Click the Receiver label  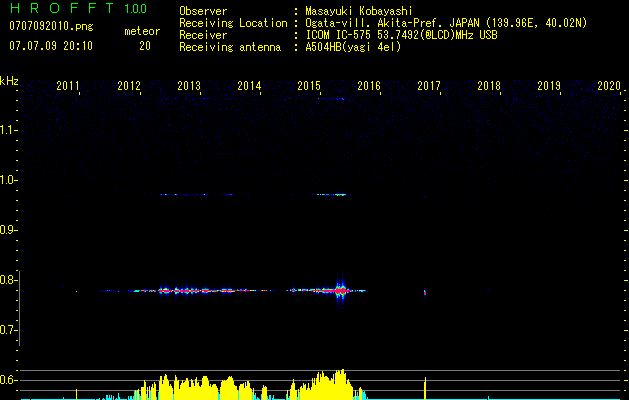(203, 35)
